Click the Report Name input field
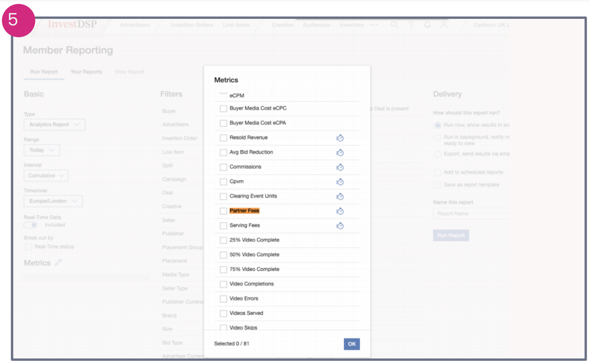Screen dimensions: 589x364 [x=471, y=214]
